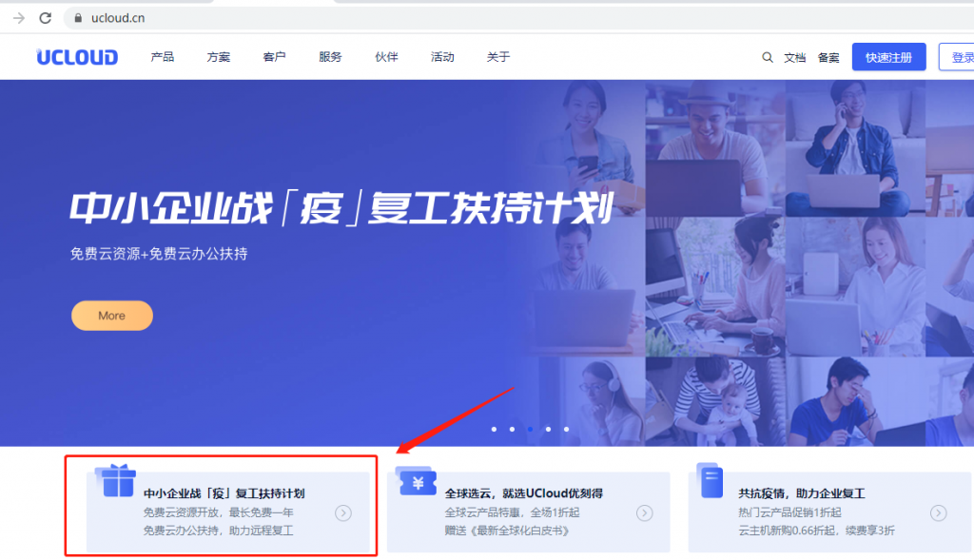
Task: Click the 快速注册 button
Action: coord(887,56)
